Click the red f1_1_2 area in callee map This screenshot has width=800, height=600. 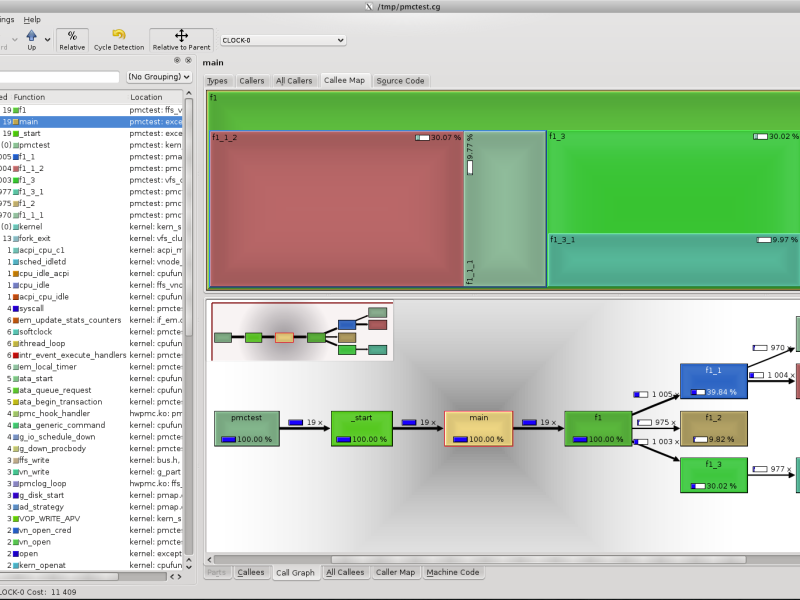[337, 209]
